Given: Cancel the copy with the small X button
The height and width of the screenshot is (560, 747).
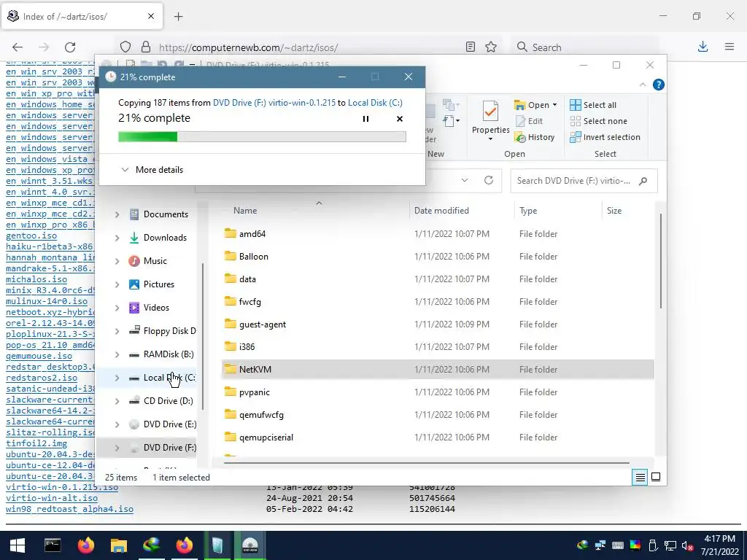Looking at the screenshot, I should [400, 119].
